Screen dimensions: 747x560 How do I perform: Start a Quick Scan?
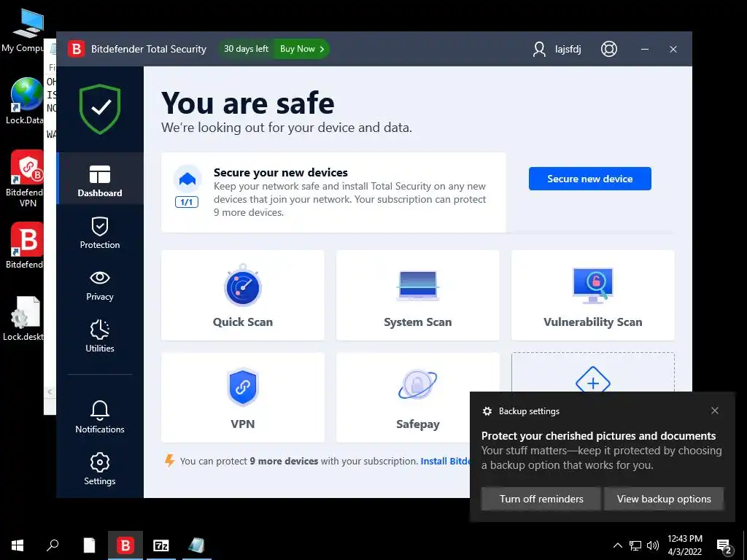pos(243,295)
